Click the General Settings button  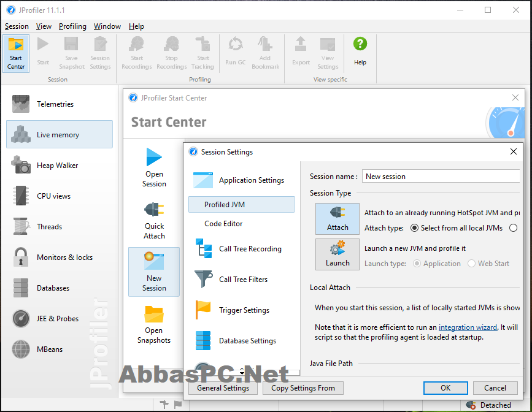click(x=223, y=388)
